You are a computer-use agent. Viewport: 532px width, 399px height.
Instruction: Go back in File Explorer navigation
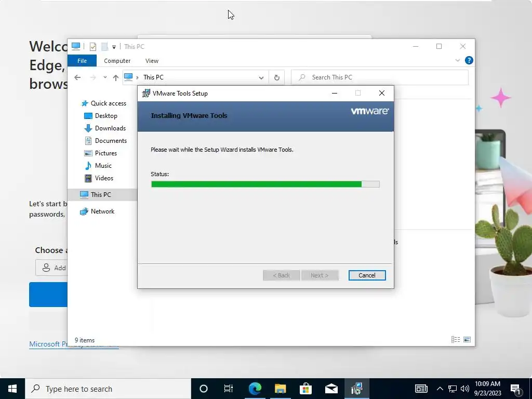[77, 77]
